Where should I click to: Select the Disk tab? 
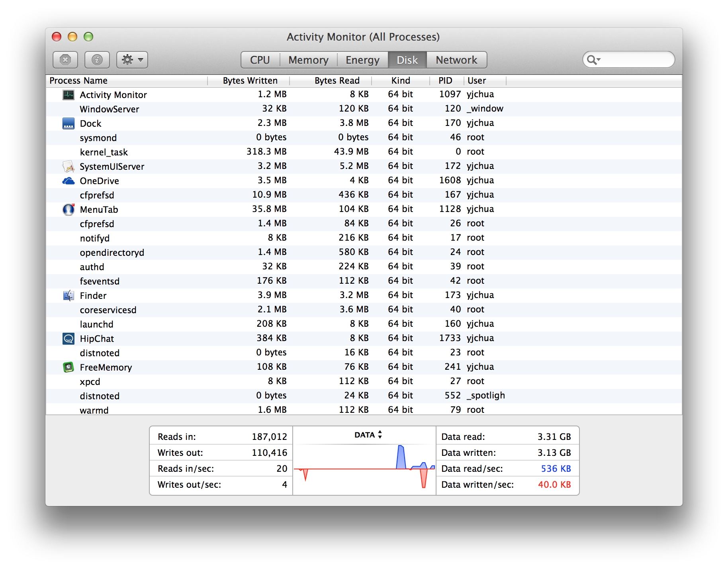pyautogui.click(x=407, y=60)
